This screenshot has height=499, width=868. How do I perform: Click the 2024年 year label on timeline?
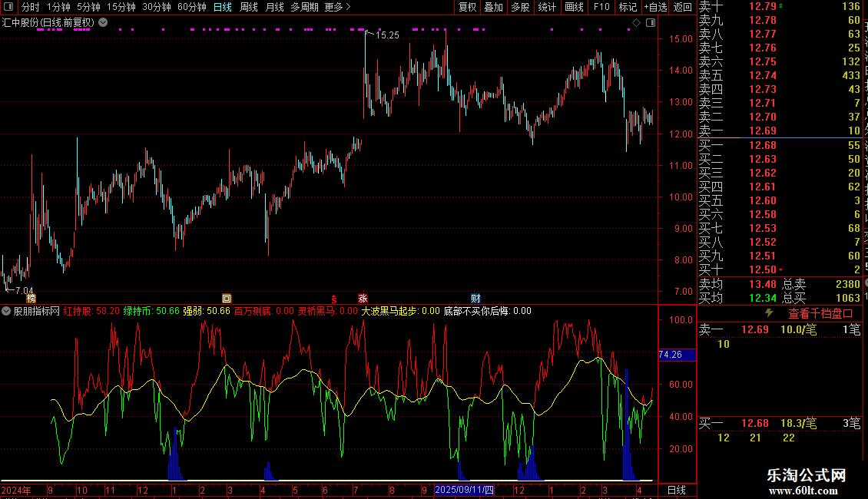(16, 490)
